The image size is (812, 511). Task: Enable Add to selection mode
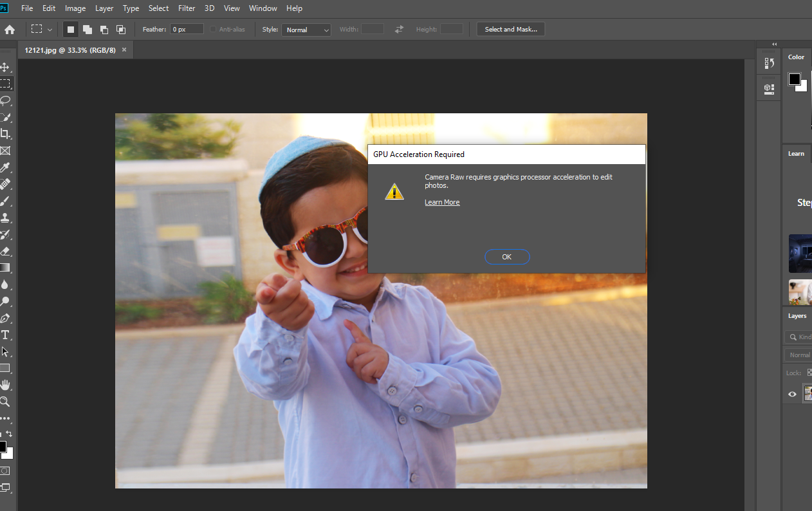87,30
